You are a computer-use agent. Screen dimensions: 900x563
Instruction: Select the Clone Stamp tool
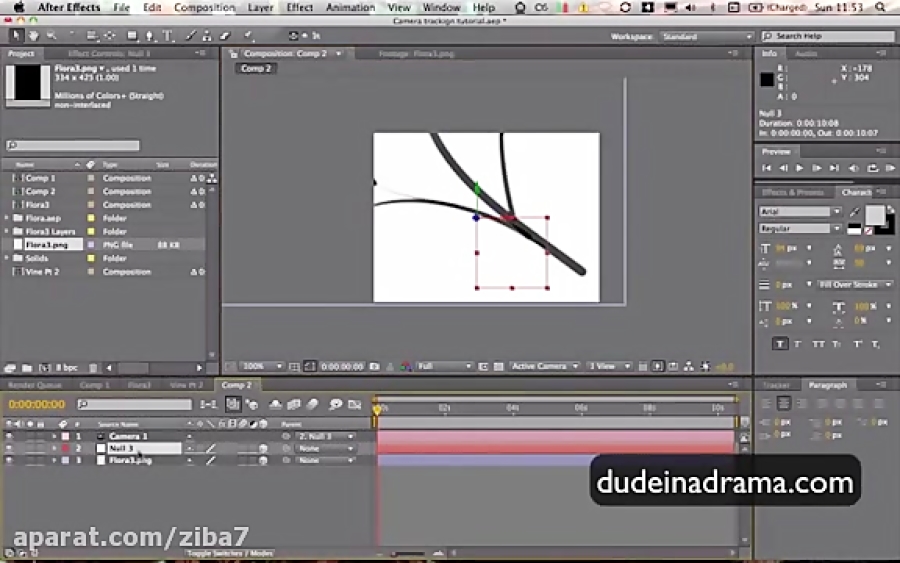coord(207,36)
